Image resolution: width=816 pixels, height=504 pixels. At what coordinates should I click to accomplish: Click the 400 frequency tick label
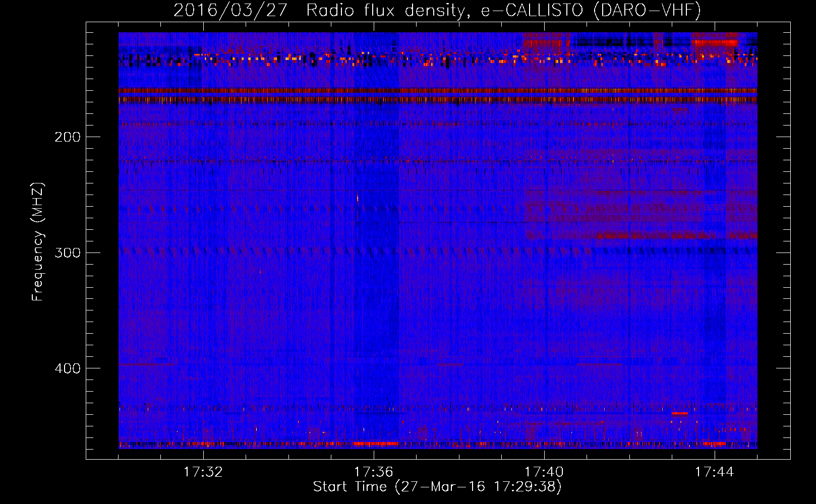pos(68,368)
